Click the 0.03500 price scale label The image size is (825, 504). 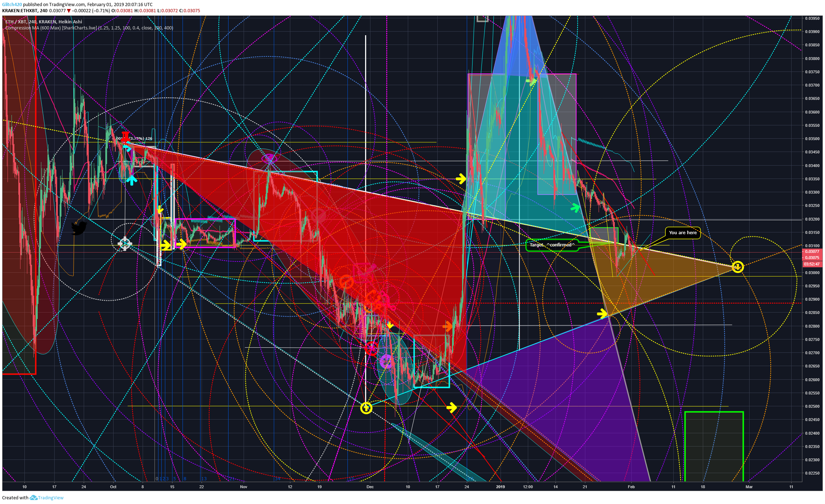coord(812,139)
